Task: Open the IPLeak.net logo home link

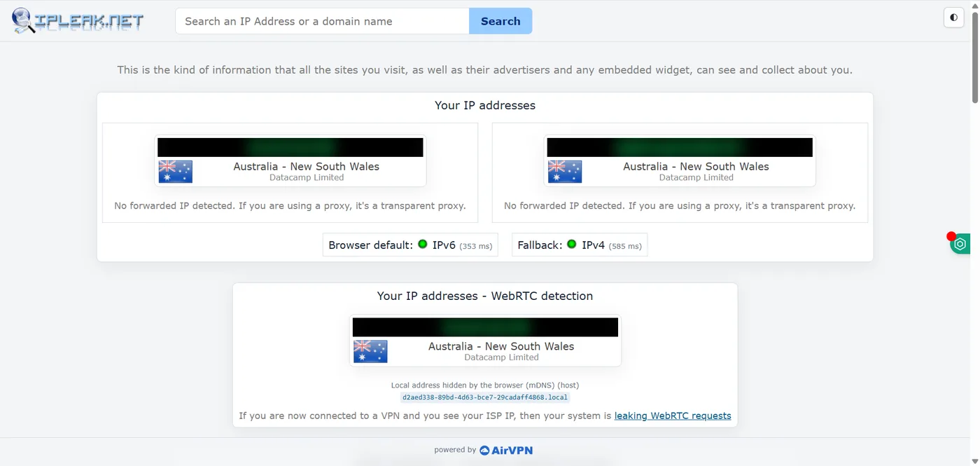Action: (78, 20)
